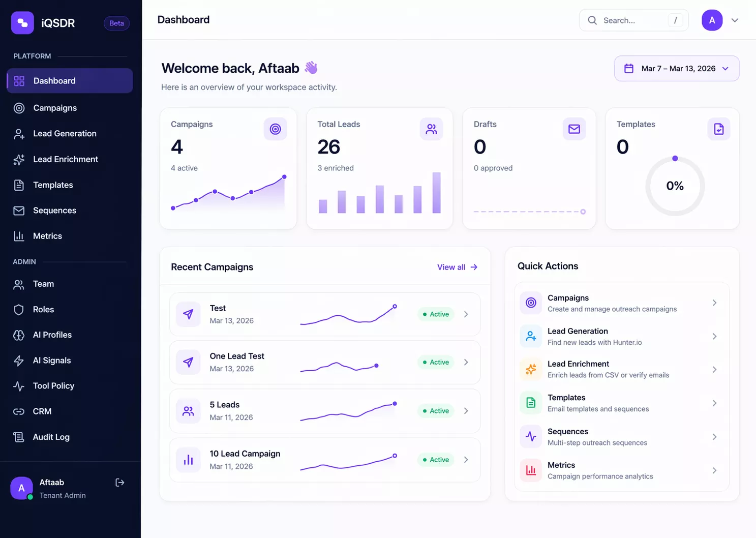Click the Total Leads card people icon

click(431, 129)
